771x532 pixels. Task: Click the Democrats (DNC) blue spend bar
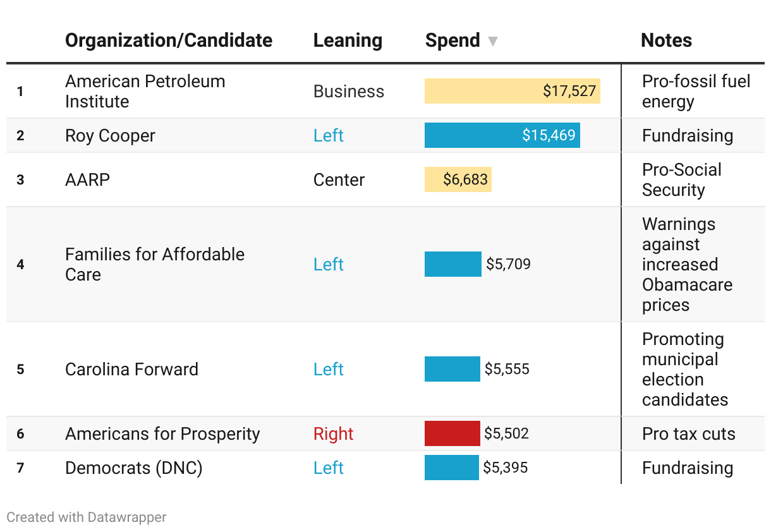451,468
